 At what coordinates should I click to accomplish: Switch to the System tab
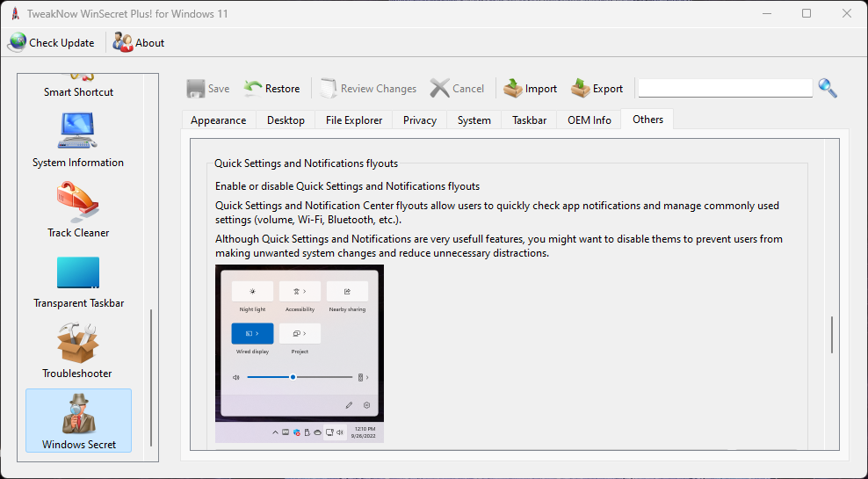[474, 120]
